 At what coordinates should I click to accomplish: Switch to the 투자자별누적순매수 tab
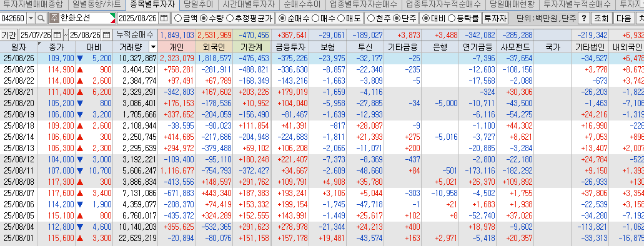[x=577, y=5]
